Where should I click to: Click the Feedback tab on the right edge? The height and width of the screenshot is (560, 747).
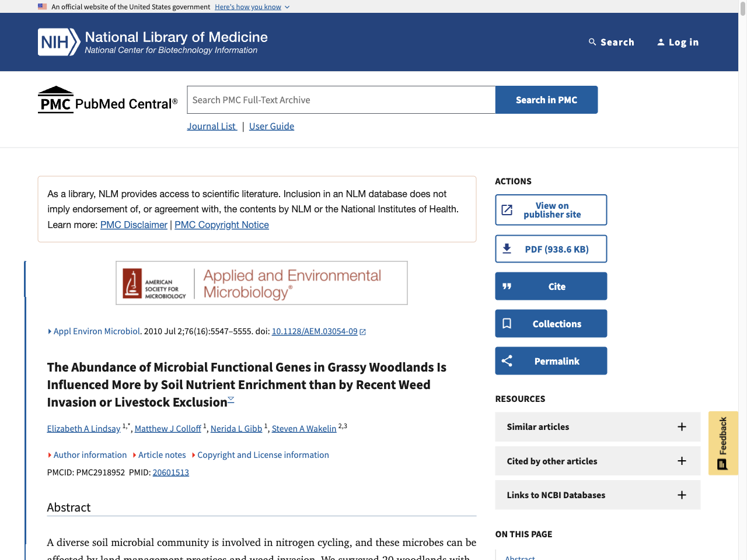723,443
